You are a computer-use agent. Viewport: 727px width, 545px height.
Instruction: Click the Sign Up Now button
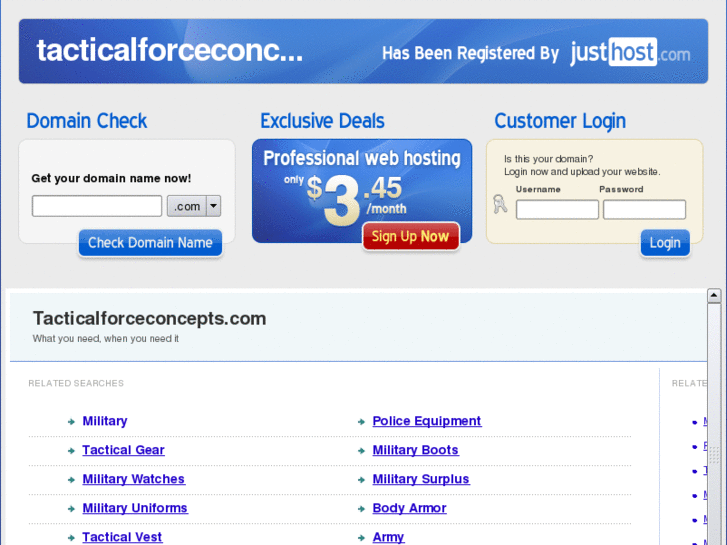coord(410,237)
